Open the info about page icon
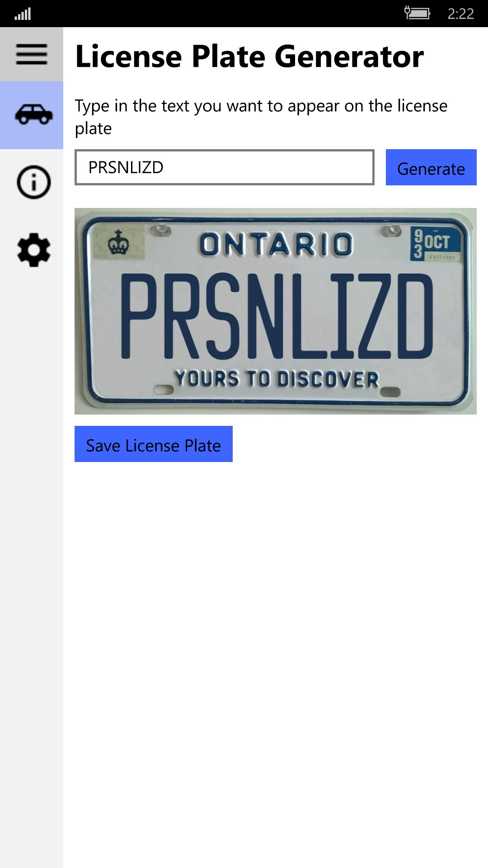Screen dimensions: 488x868 tap(33, 182)
